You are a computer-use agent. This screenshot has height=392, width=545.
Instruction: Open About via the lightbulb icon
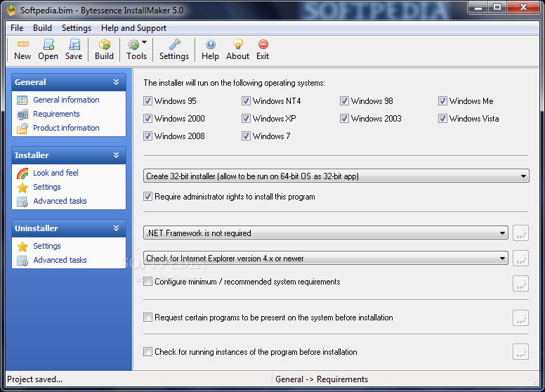click(x=238, y=44)
